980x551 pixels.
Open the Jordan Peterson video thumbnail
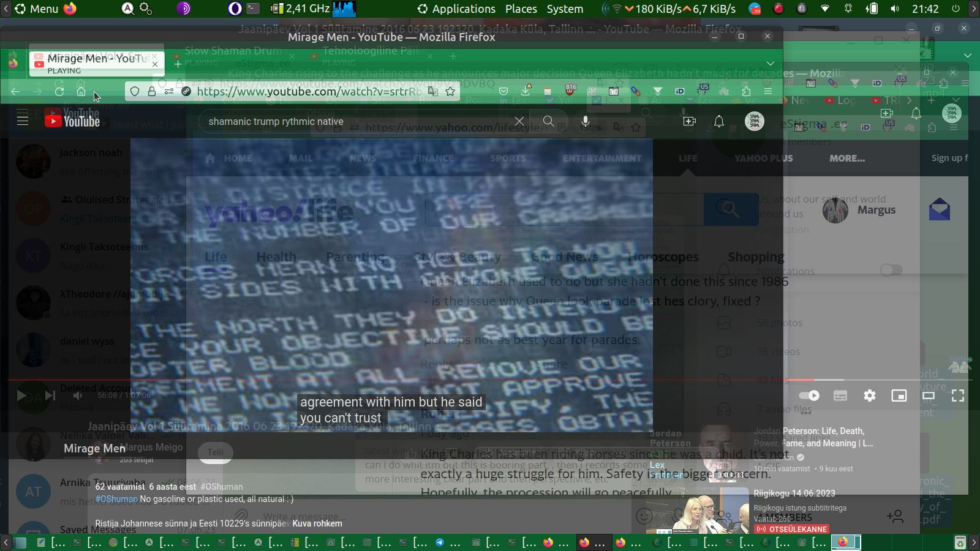point(698,454)
